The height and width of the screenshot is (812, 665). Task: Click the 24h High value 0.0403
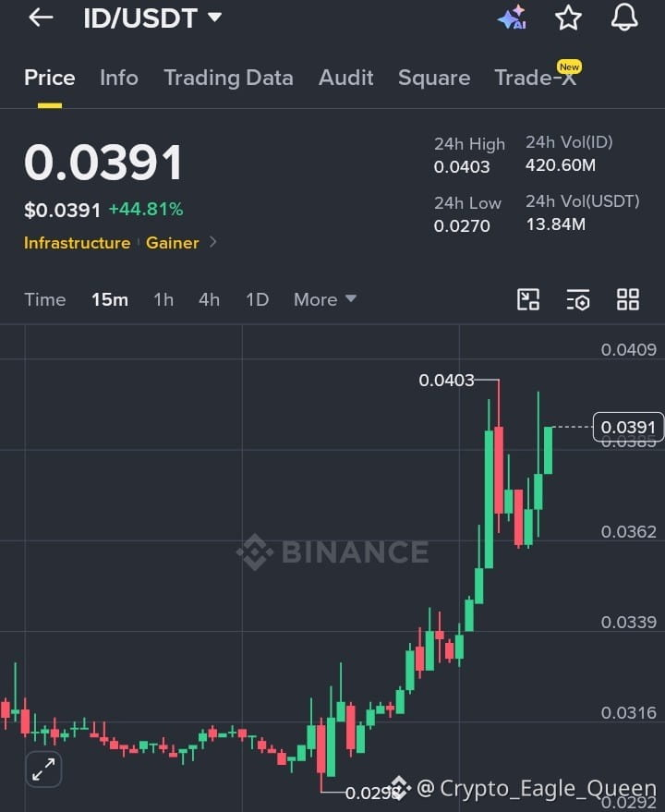coord(462,167)
